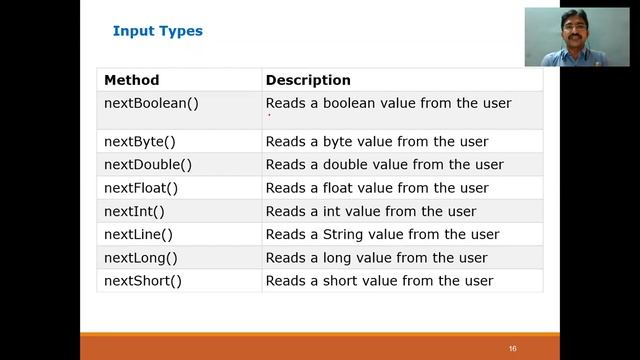The image size is (640, 360).
Task: Click the nextFloat() method cell
Action: coord(179,188)
